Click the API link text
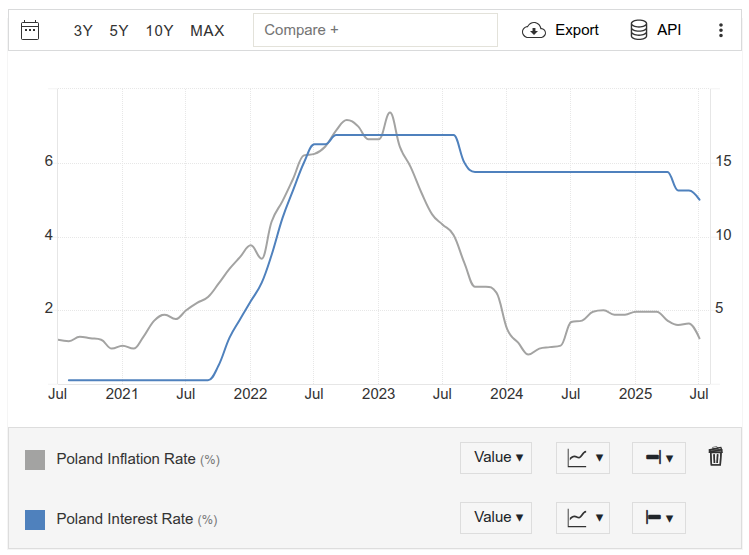 tap(669, 30)
